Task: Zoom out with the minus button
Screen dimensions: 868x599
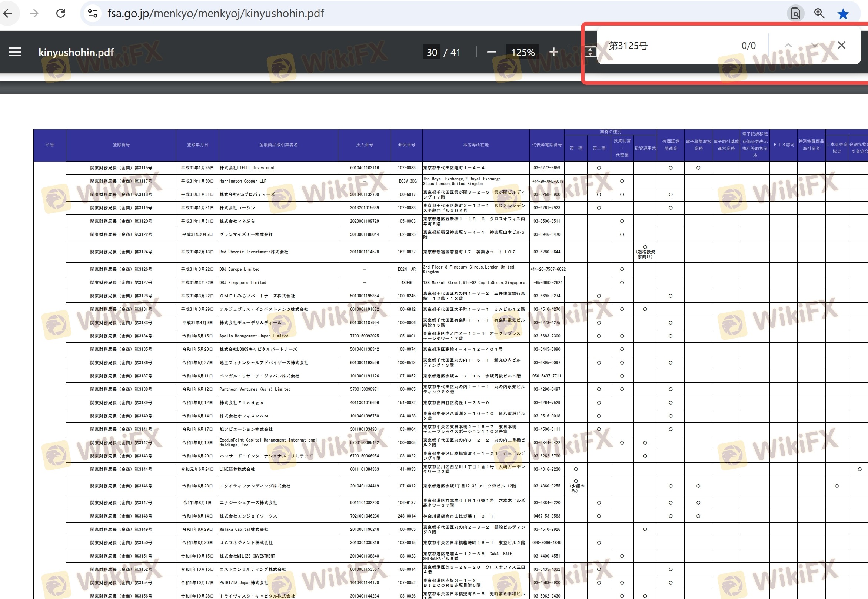Action: (491, 52)
